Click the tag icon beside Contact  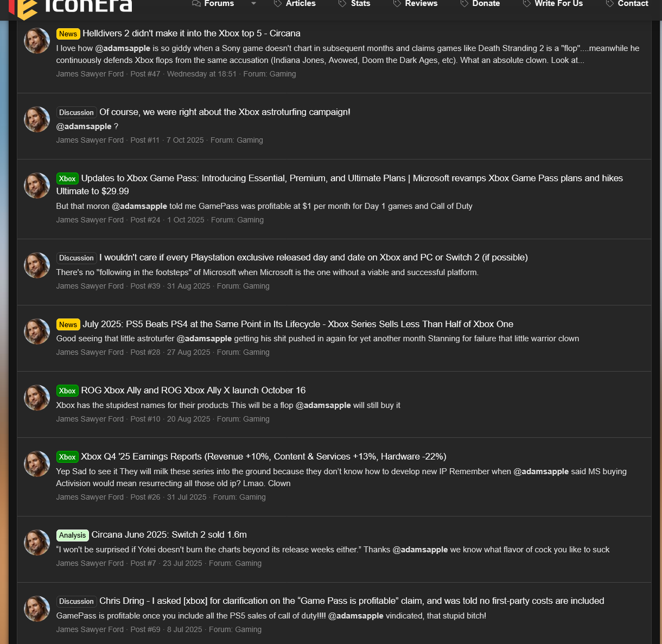point(610,4)
